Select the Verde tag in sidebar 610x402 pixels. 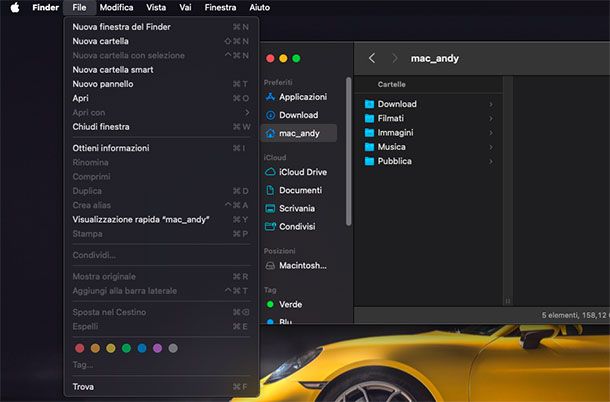299,305
